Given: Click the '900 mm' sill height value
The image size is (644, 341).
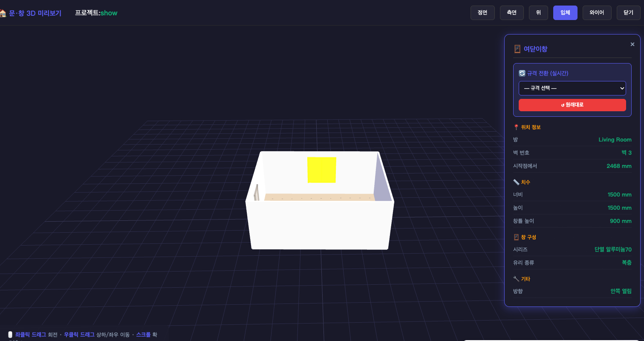Looking at the screenshot, I should pos(621,221).
